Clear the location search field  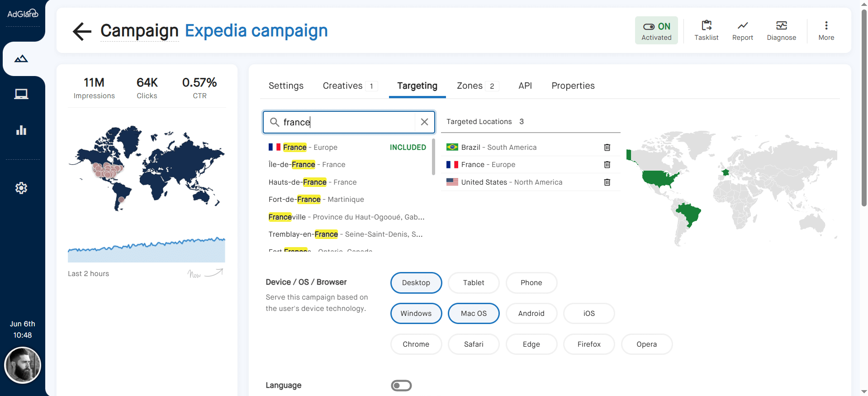click(424, 122)
